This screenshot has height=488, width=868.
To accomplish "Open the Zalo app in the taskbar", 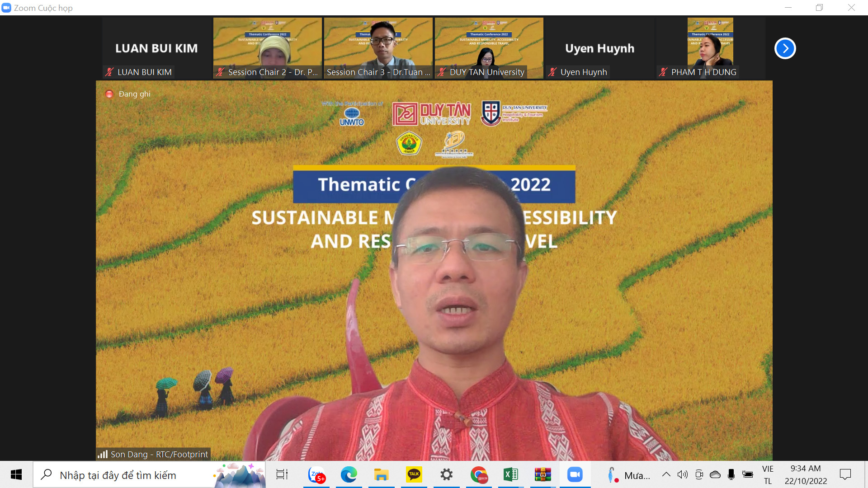I will [316, 474].
